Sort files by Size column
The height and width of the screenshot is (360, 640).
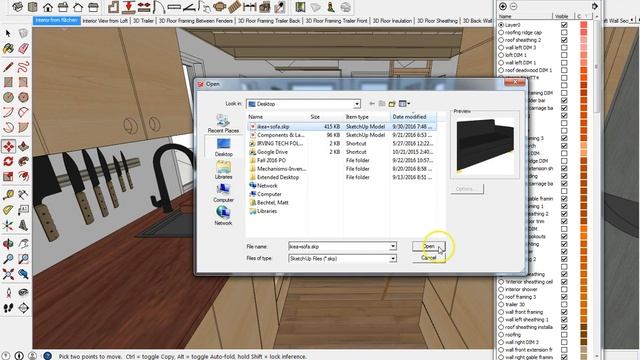[326, 117]
